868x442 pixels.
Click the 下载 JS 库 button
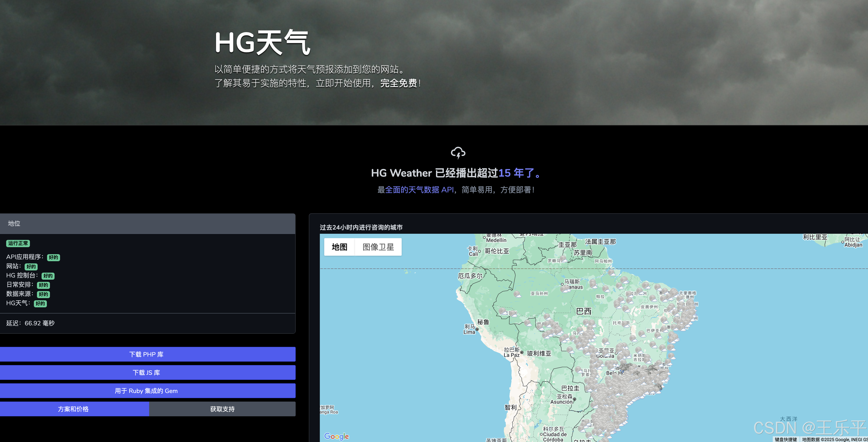coord(146,372)
